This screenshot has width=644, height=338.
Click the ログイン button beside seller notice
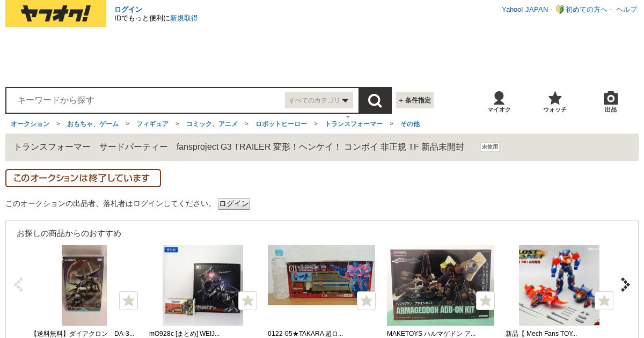point(234,204)
